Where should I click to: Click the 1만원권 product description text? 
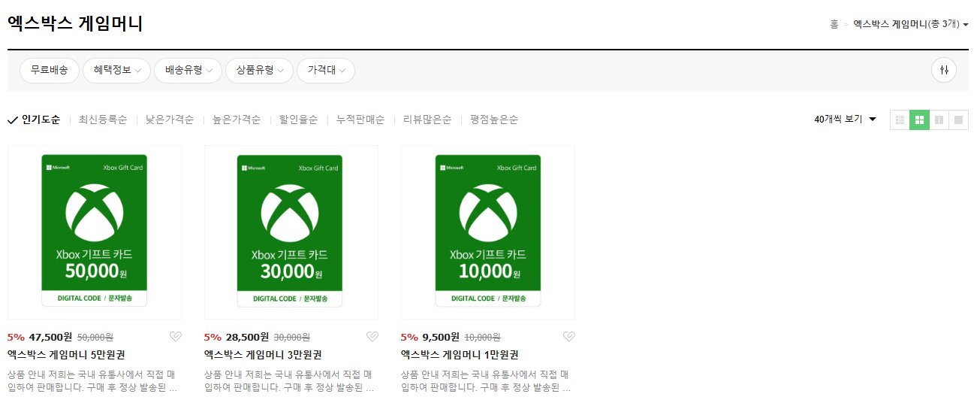(x=486, y=381)
